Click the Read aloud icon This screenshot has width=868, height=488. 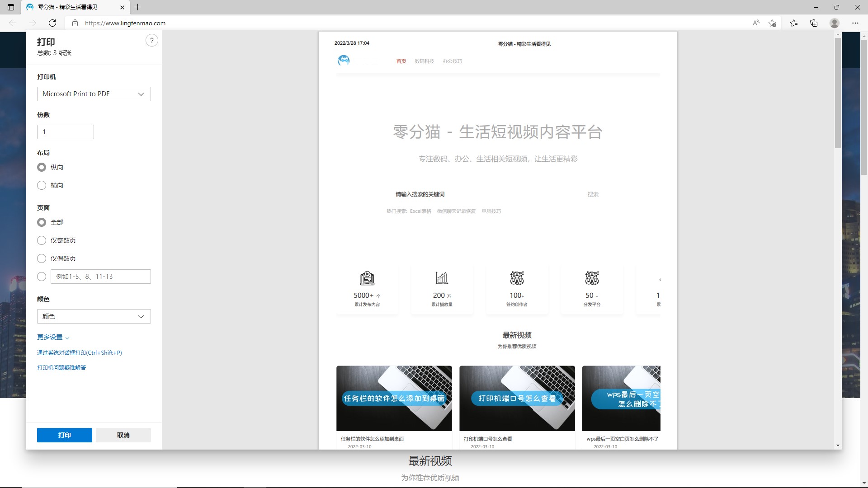tap(756, 23)
